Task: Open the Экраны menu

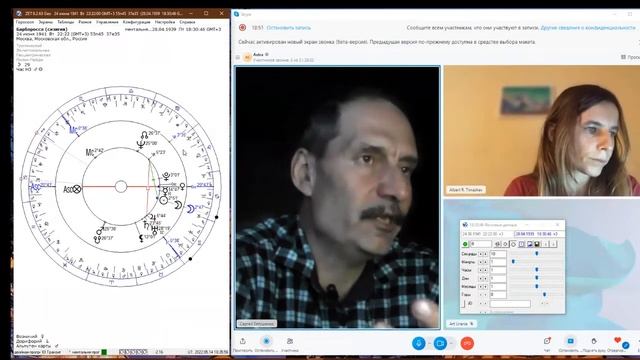Action: pyautogui.click(x=46, y=22)
